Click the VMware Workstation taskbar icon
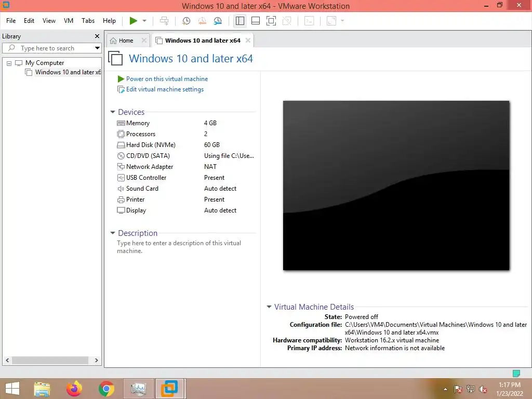 tap(169, 389)
